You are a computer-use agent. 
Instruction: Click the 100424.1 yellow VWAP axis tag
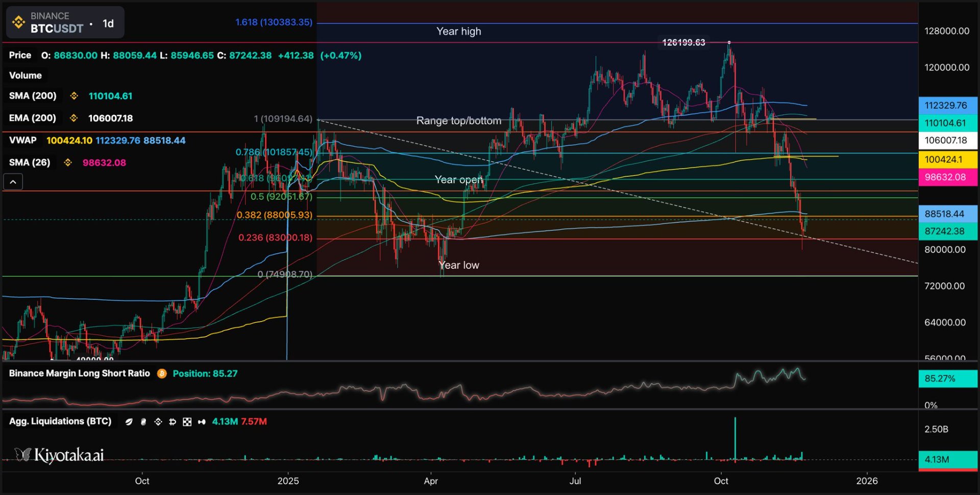click(x=948, y=160)
